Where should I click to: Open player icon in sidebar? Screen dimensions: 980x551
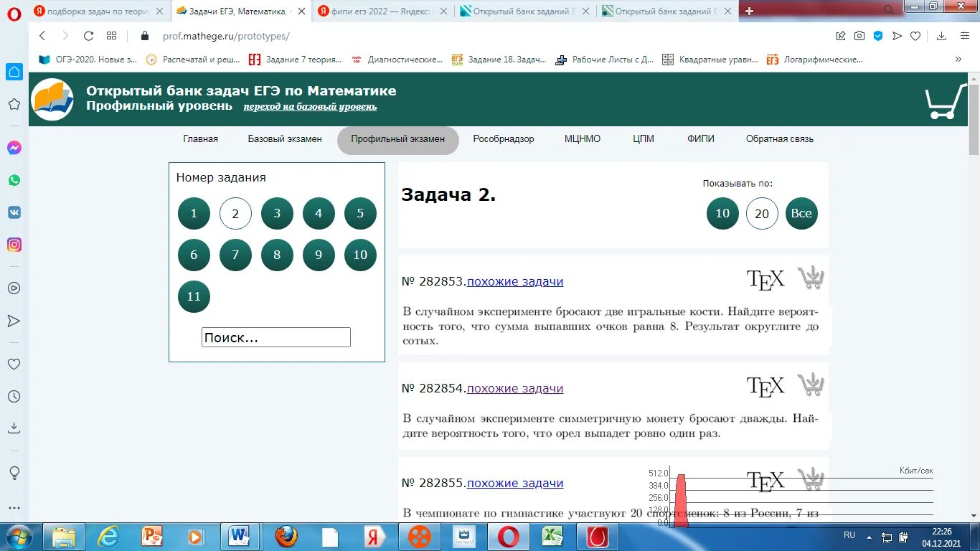pyautogui.click(x=14, y=288)
